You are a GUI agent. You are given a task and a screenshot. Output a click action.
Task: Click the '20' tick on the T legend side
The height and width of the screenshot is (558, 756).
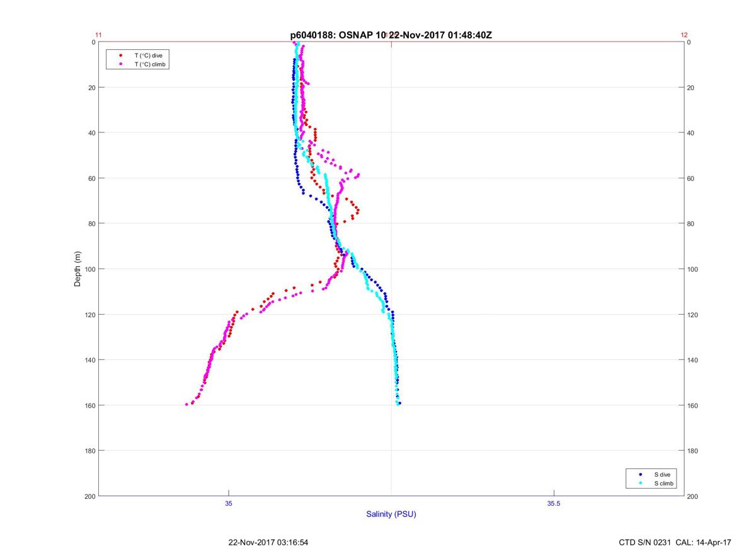[x=91, y=88]
